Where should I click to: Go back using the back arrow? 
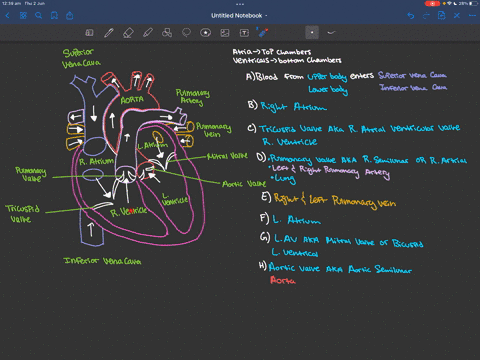coord(7,16)
